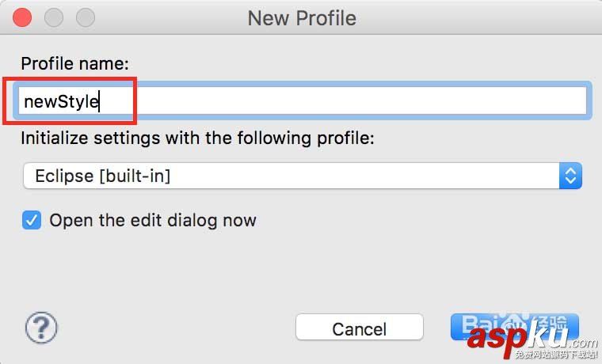Click the blue dropdown arrows icon
602x364 pixels.
point(570,176)
